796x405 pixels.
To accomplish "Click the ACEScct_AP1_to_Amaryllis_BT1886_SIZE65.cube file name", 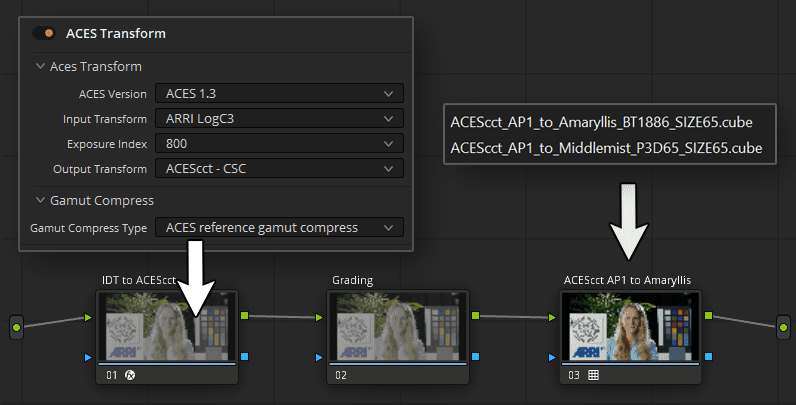I will point(602,122).
